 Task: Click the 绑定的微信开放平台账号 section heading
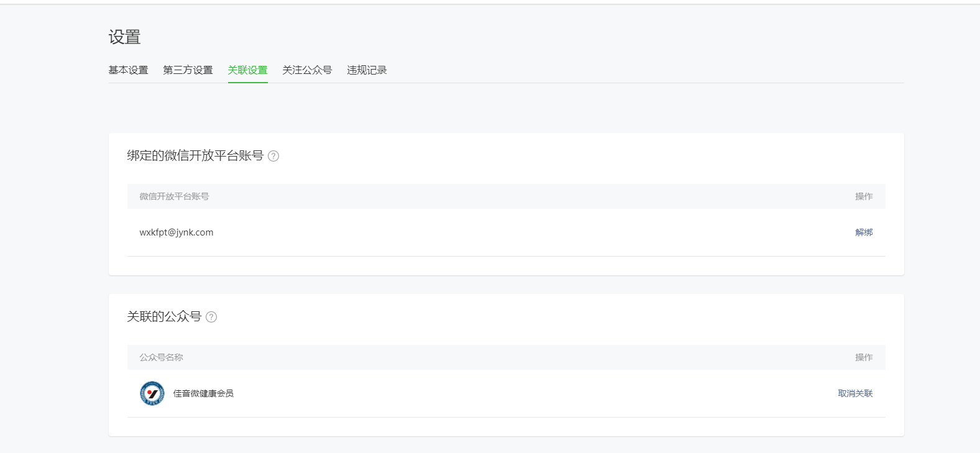pyautogui.click(x=195, y=156)
